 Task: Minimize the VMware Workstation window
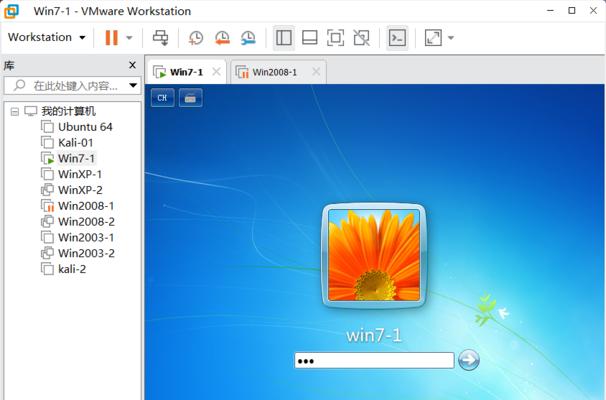pos(550,11)
